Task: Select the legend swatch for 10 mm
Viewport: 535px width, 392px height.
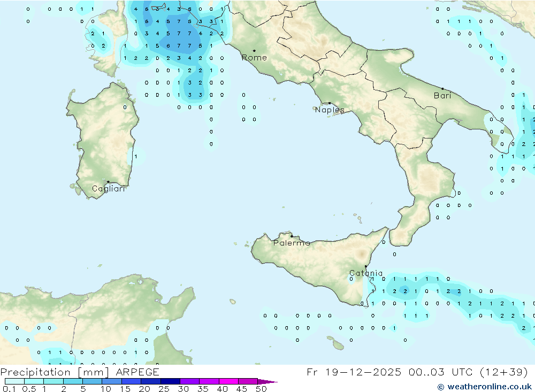Action: point(112,381)
